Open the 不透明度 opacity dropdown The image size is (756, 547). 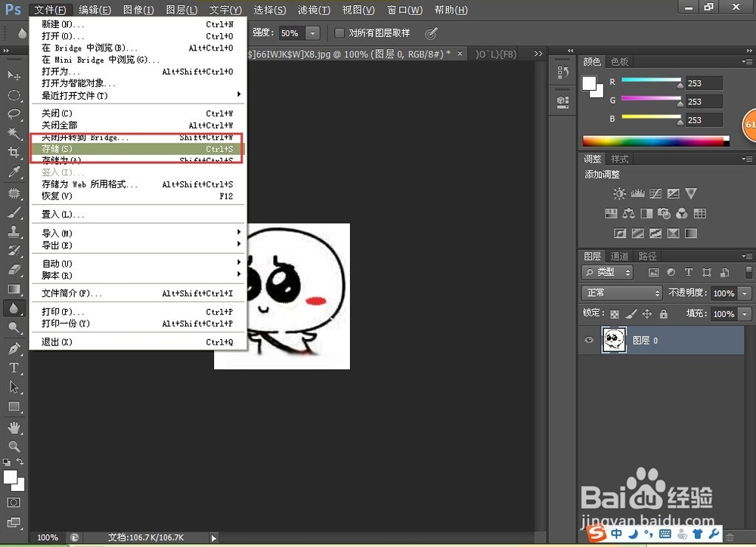(x=744, y=294)
